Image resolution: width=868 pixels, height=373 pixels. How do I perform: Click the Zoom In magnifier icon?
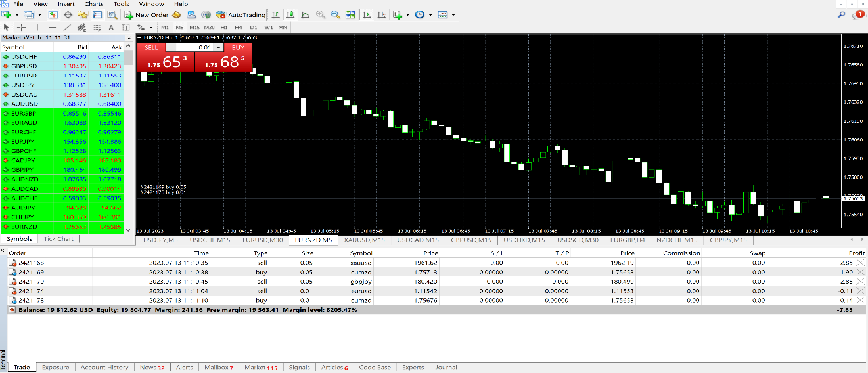pos(321,14)
